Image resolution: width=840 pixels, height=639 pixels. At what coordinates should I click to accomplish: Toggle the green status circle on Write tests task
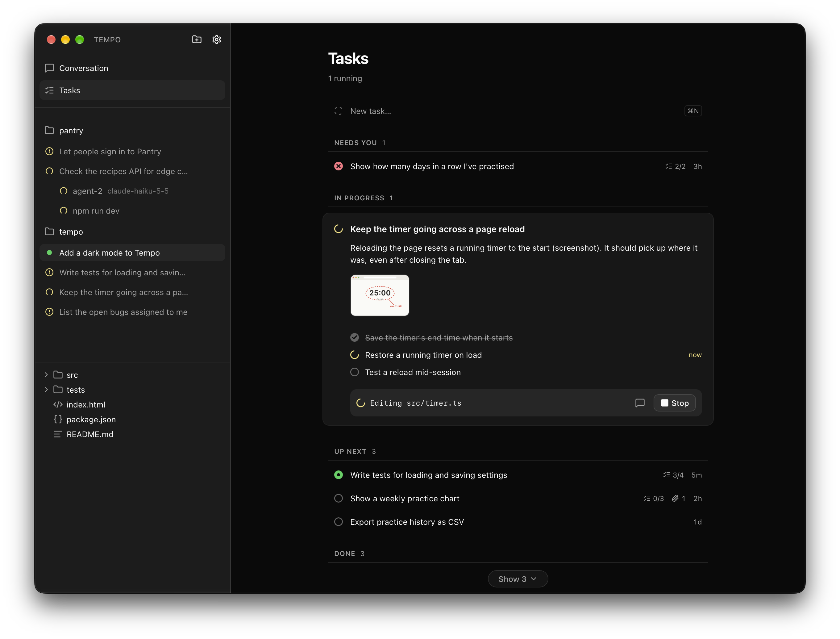(339, 475)
